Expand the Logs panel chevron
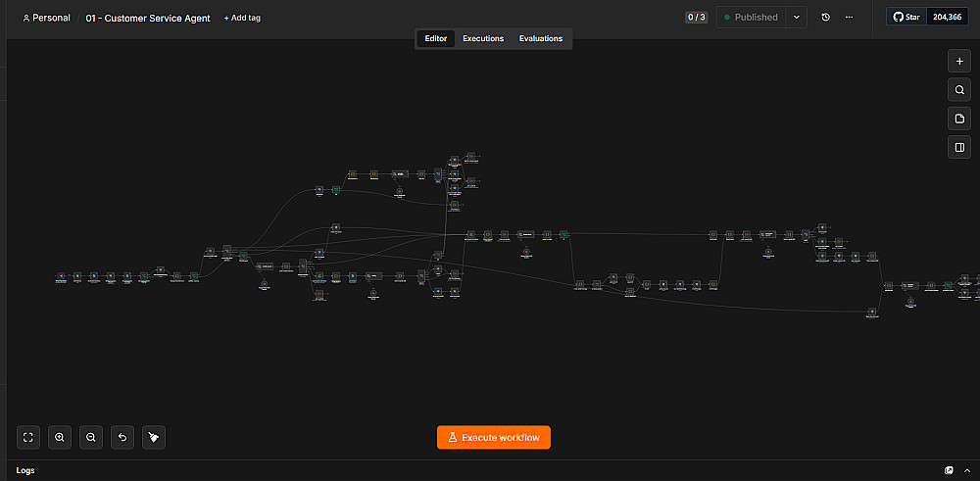 point(967,470)
